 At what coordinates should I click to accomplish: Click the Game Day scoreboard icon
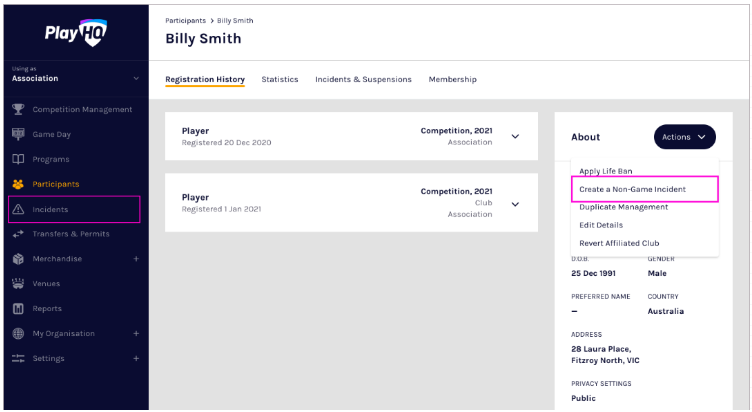[18, 134]
